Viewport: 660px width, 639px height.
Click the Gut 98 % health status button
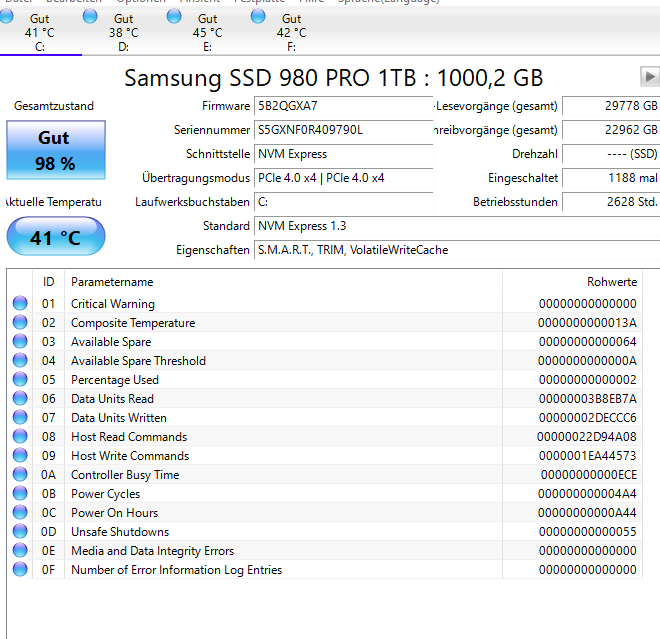point(56,150)
